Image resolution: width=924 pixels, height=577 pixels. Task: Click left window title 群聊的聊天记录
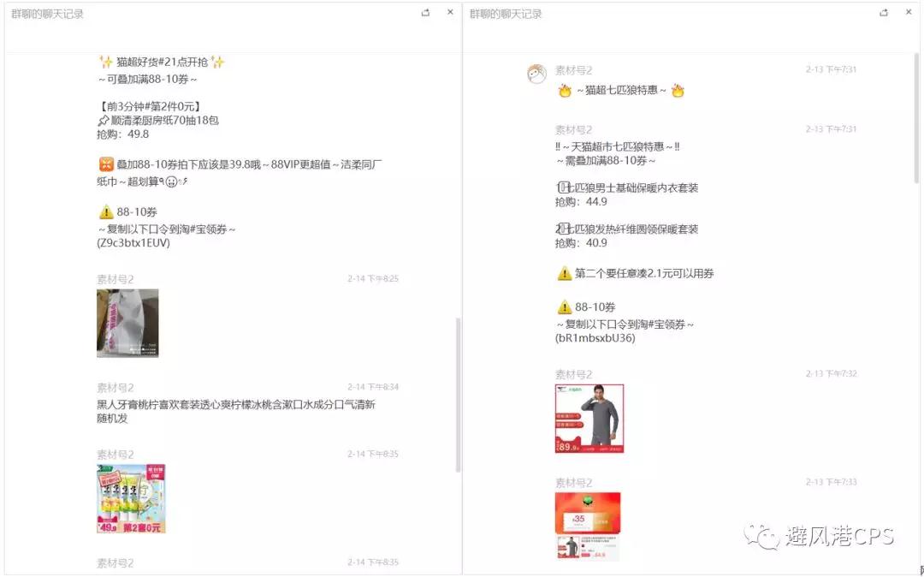pyautogui.click(x=47, y=15)
